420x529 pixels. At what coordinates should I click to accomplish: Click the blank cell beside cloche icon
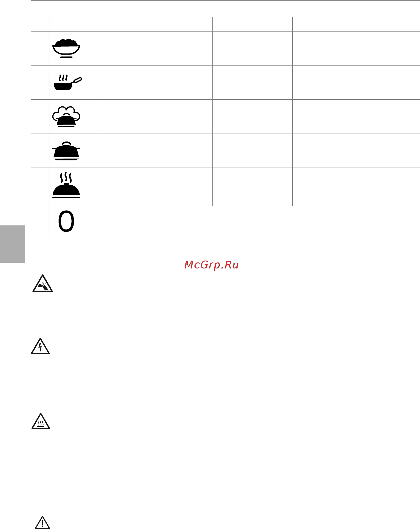(157, 187)
